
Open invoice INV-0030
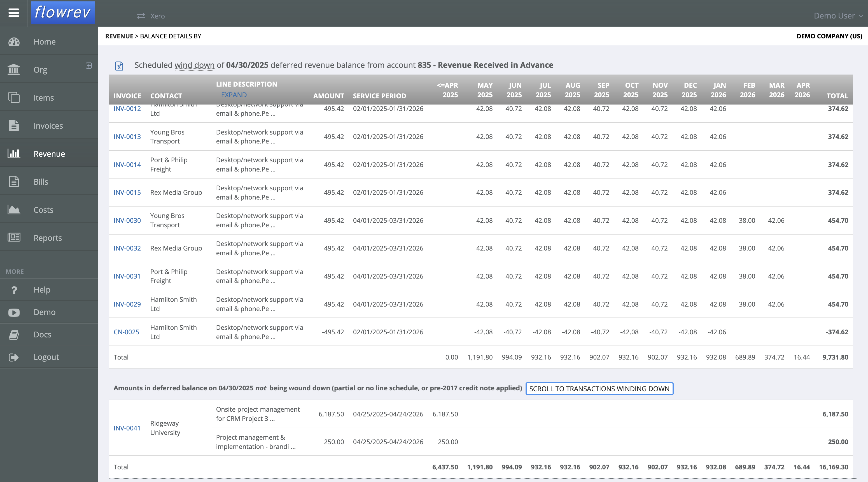click(127, 220)
